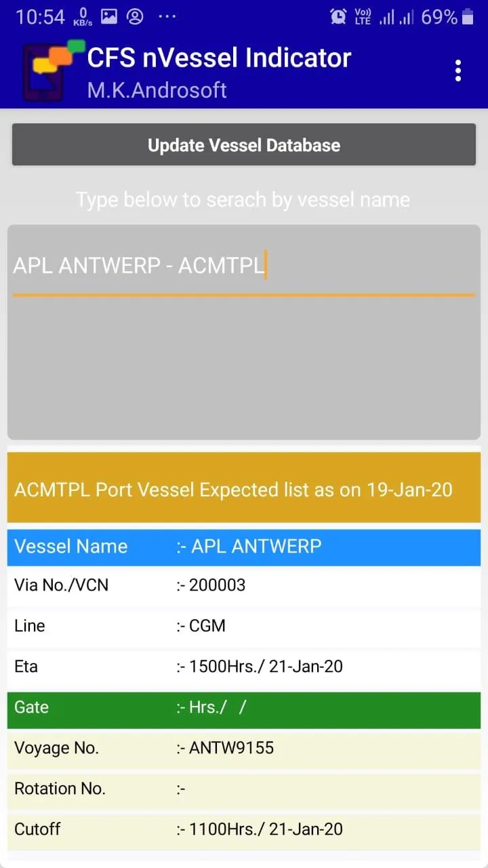The image size is (488, 868).
Task: Click the Update Vessel Database button
Action: 244,144
